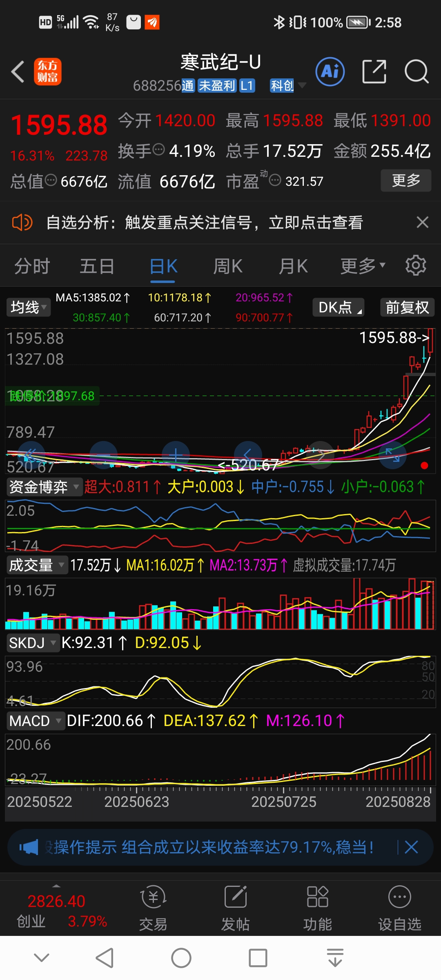Viewport: 441px width, 980px height.
Task: Close the 操作提示 banner with X
Action: 411,847
